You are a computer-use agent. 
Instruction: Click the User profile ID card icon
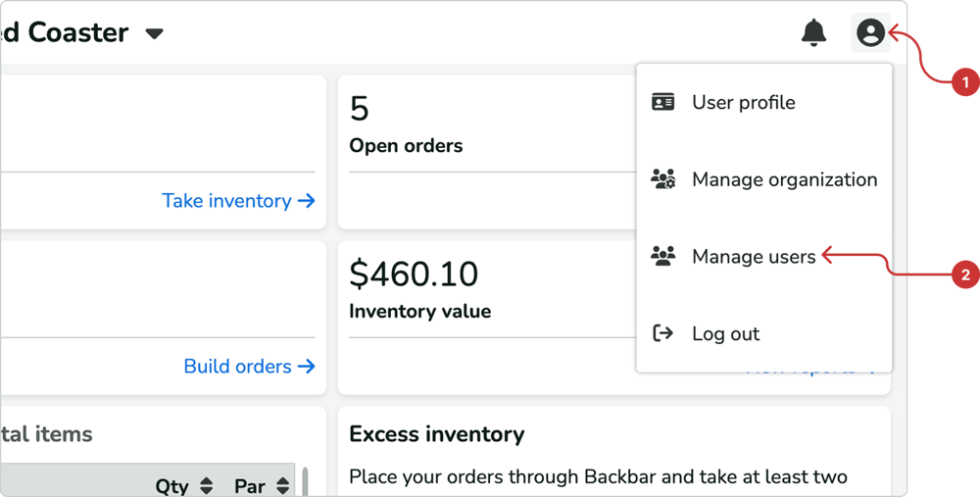click(662, 102)
